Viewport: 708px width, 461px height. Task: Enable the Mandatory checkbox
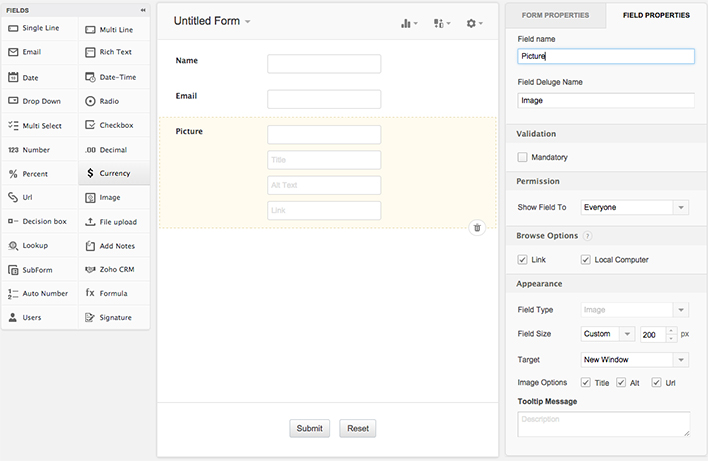point(523,157)
